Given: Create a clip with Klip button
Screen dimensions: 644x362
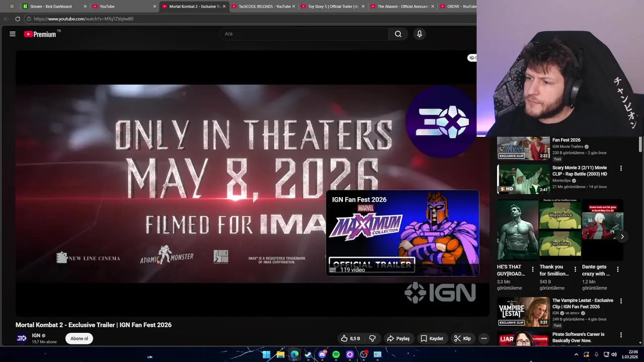Looking at the screenshot, I should coord(462,338).
